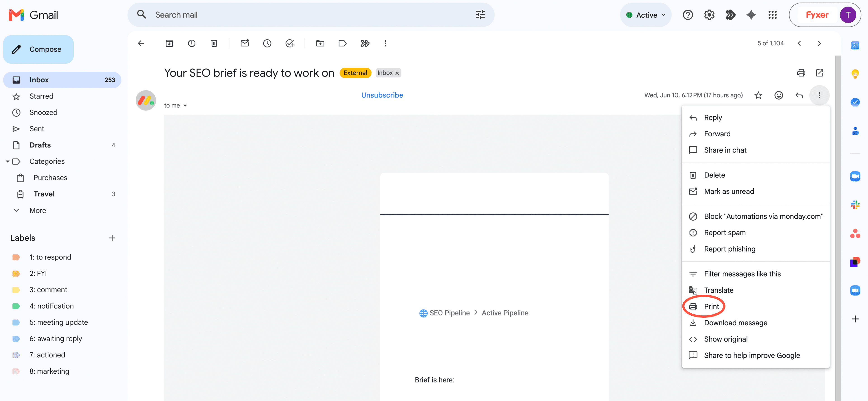Open Google apps grid
Image resolution: width=868 pixels, height=401 pixels.
click(x=772, y=15)
